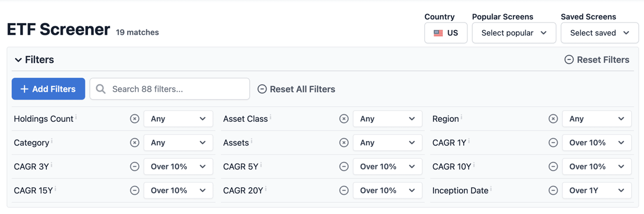This screenshot has height=214, width=644.
Task: Reset the CAGR 15Y filter minus icon
Action: point(135,190)
